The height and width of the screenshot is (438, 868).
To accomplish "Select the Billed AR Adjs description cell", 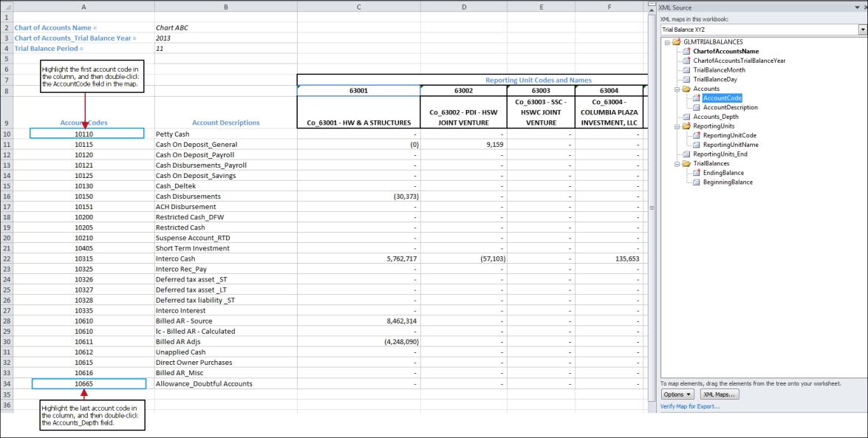I will click(226, 342).
